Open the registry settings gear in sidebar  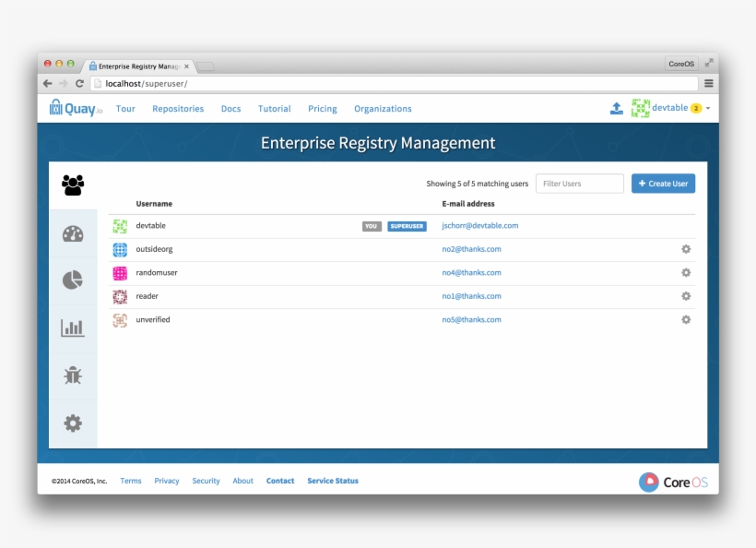73,423
